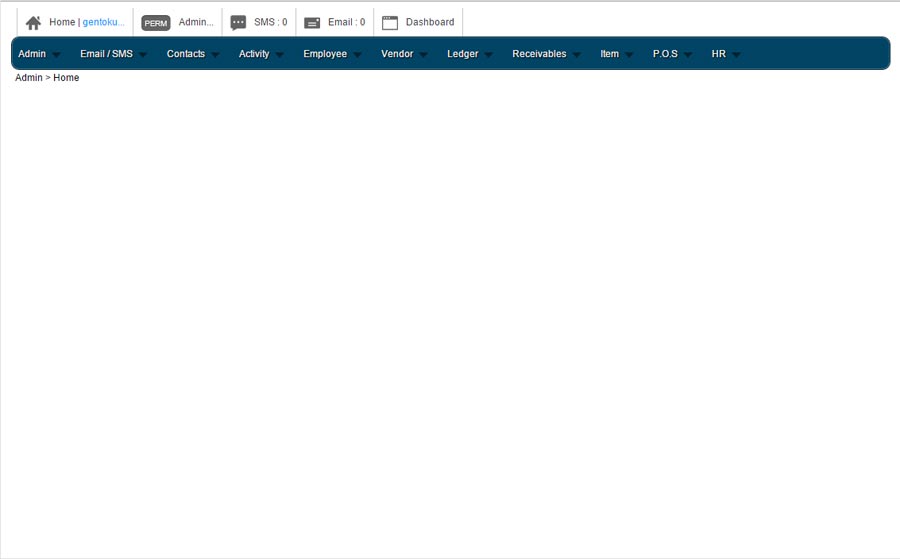Screen dimensions: 900x559
Task: Click Admin in the breadcrumb
Action: (x=29, y=77)
